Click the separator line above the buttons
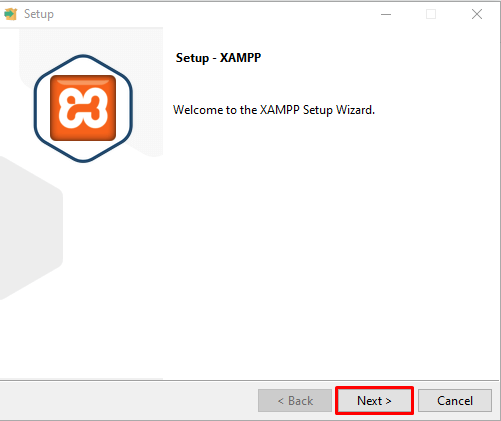The width and height of the screenshot is (501, 421). coord(249,380)
